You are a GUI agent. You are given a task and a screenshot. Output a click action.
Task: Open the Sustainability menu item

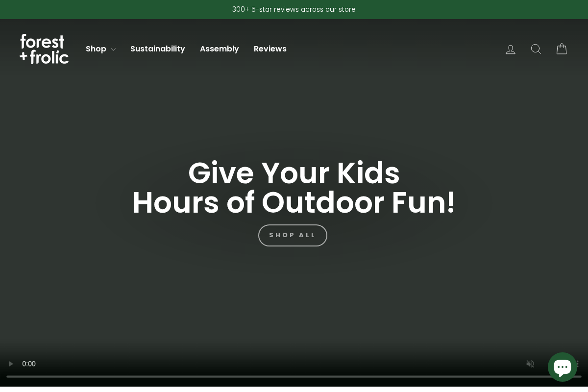158,49
